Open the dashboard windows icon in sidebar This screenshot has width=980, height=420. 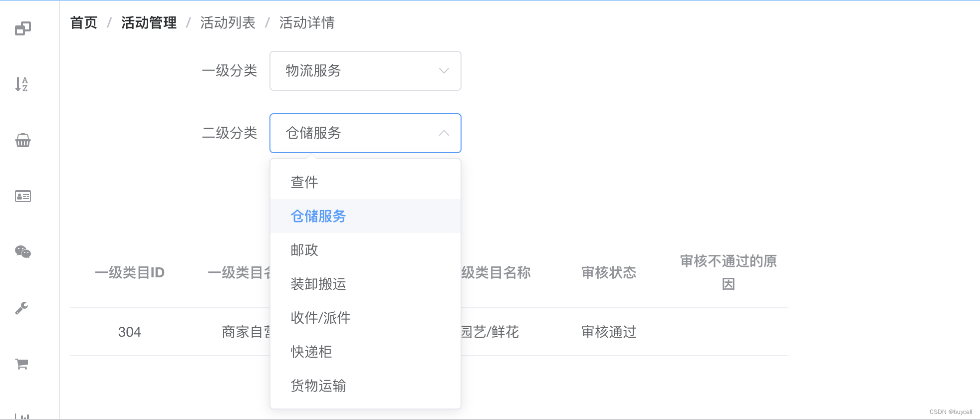tap(22, 28)
